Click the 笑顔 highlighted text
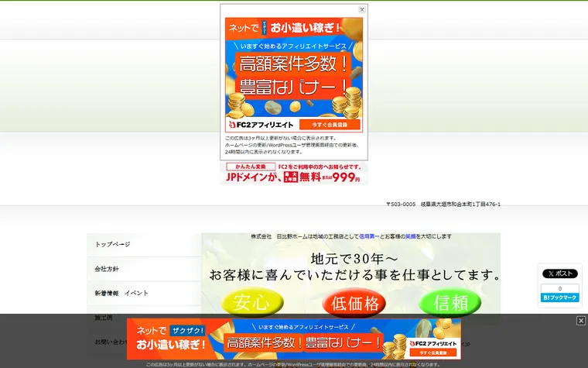 410,236
